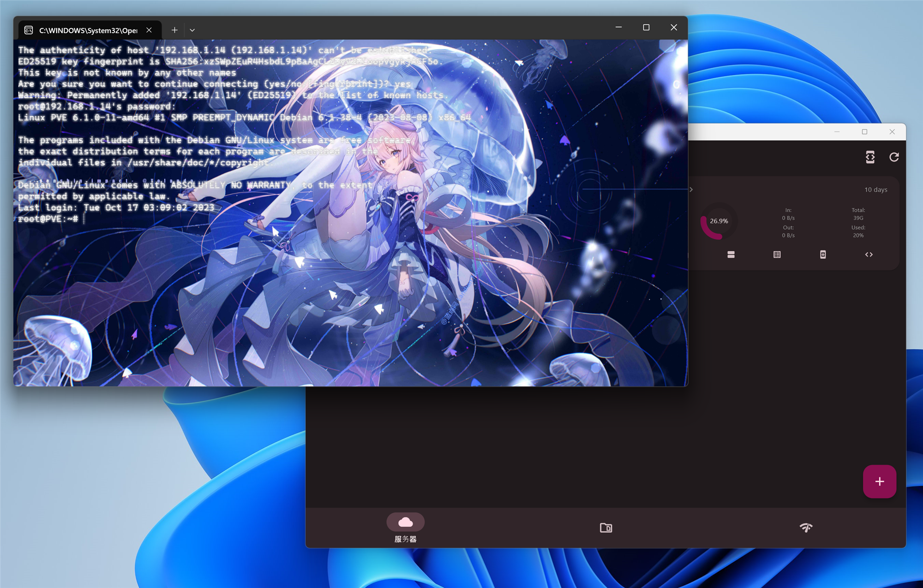Maximize the server app window
Image resolution: width=923 pixels, height=588 pixels.
click(864, 132)
